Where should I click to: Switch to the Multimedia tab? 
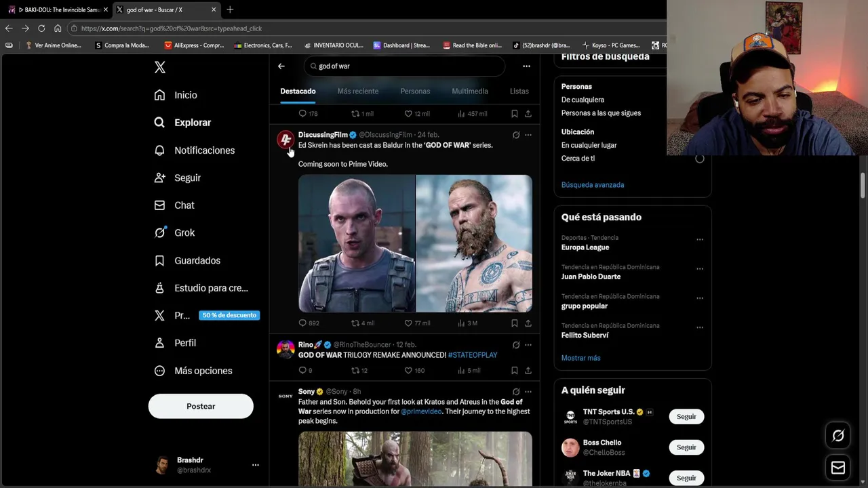[x=470, y=91]
